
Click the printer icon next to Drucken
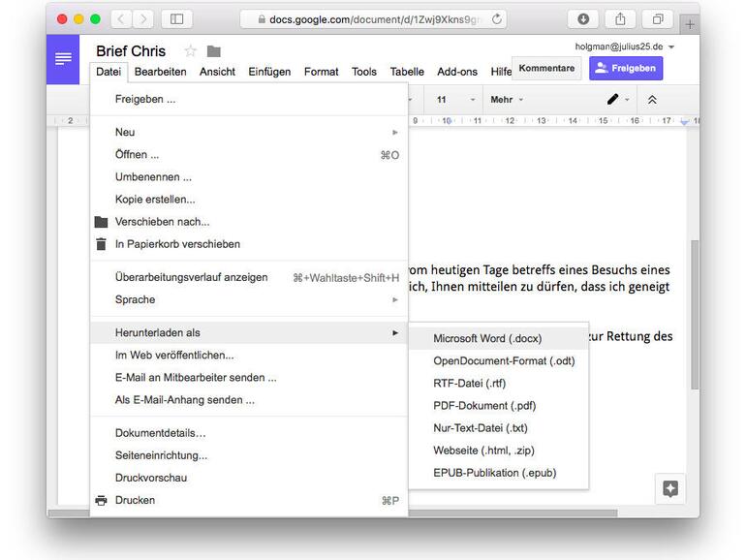pyautogui.click(x=101, y=500)
